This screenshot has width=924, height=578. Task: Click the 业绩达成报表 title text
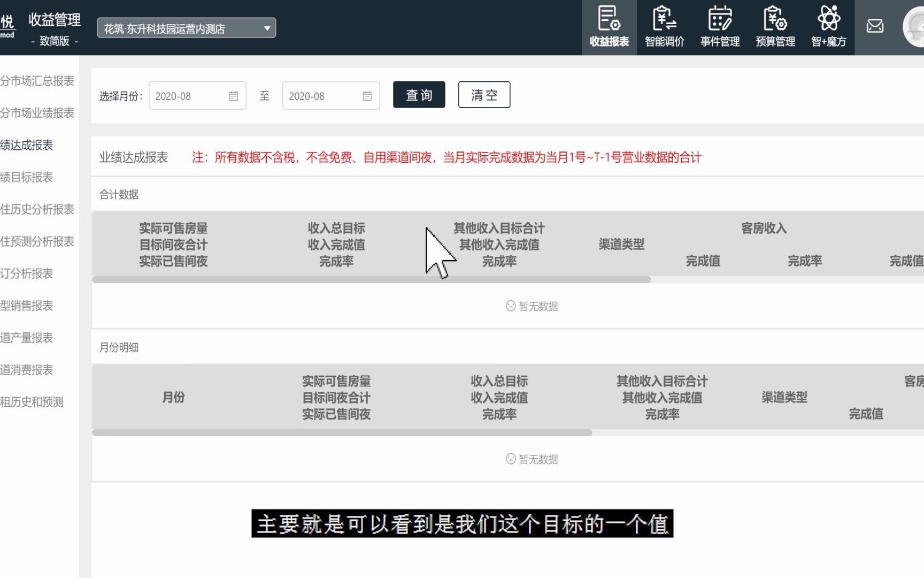pyautogui.click(x=134, y=157)
